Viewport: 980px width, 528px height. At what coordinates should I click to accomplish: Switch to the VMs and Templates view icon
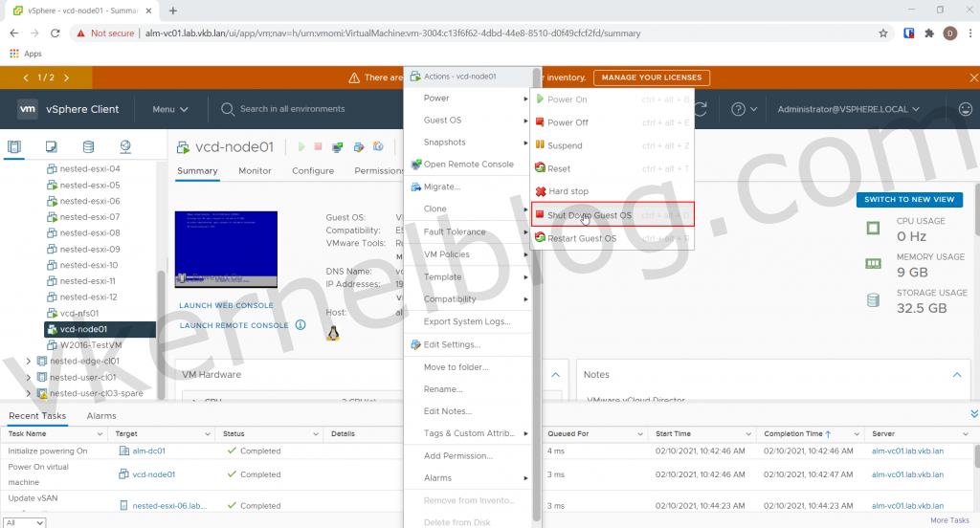[52, 146]
